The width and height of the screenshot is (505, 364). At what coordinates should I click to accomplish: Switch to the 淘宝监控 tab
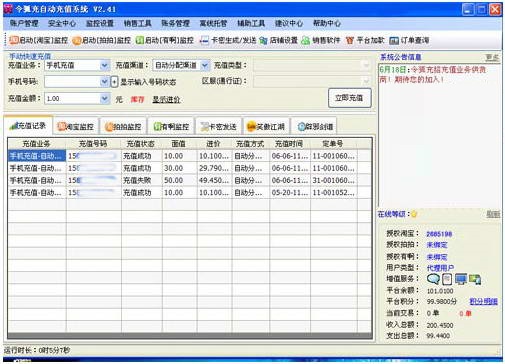tap(76, 127)
